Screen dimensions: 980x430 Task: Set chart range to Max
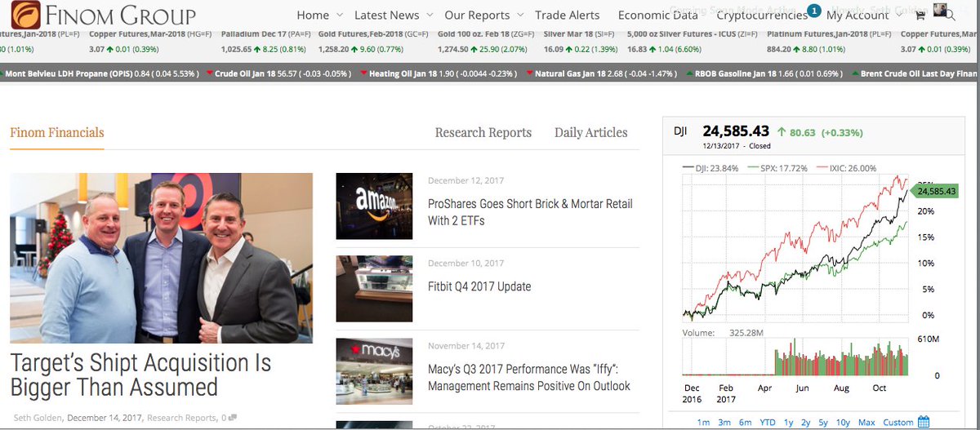click(x=866, y=423)
